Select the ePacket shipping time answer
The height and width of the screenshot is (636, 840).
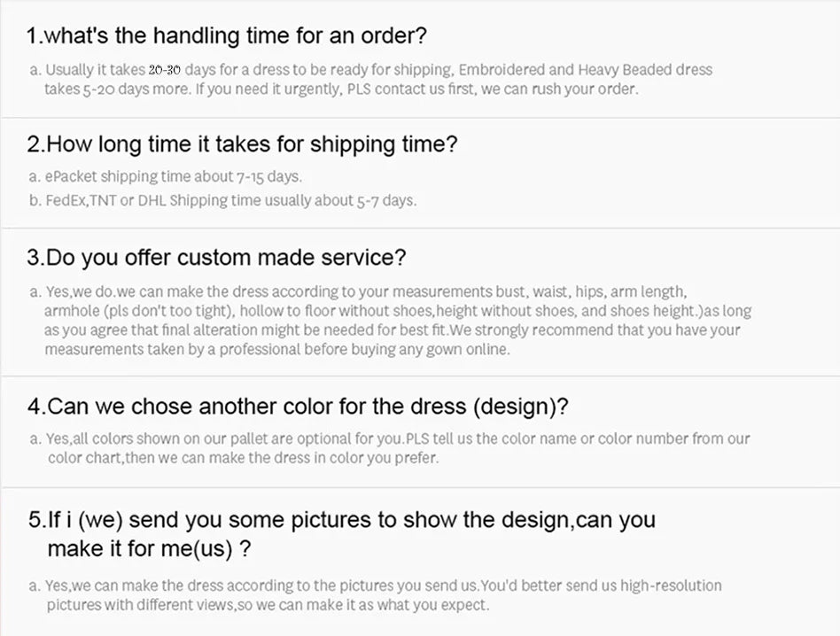(173, 177)
